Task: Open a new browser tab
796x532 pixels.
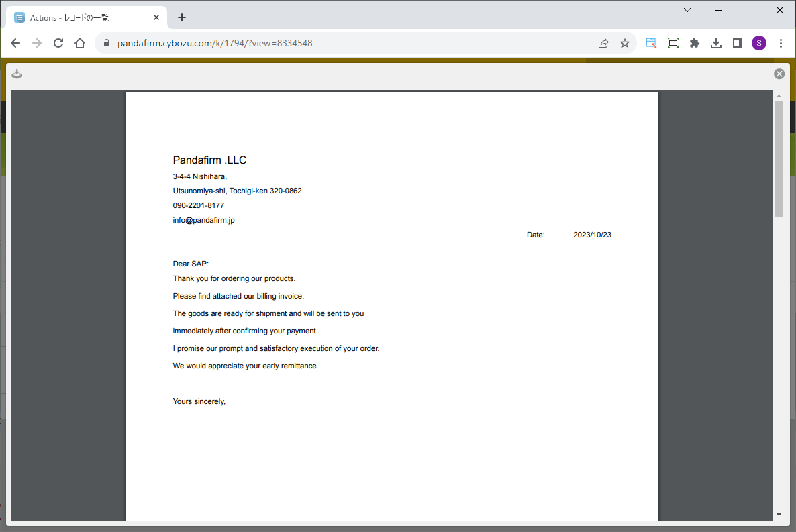Action: point(182,17)
